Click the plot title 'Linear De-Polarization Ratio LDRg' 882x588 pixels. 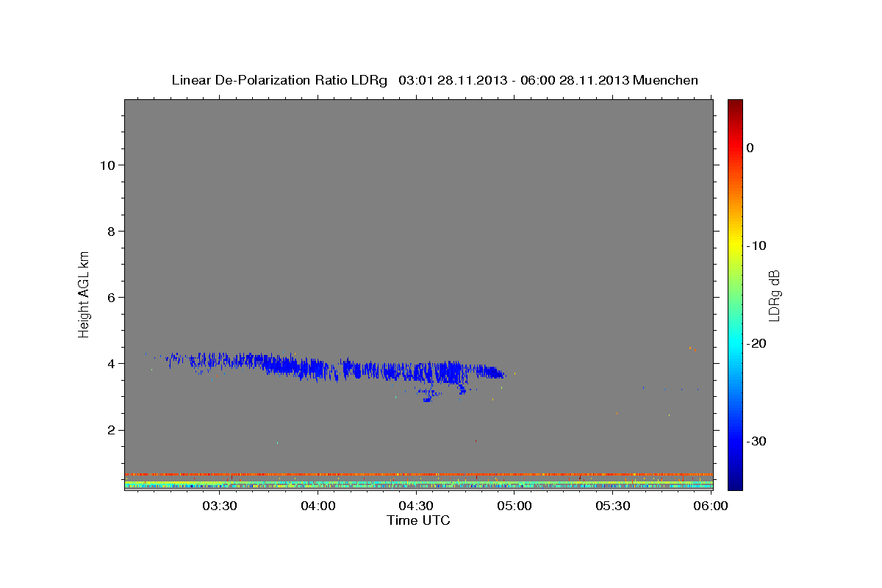(x=279, y=80)
